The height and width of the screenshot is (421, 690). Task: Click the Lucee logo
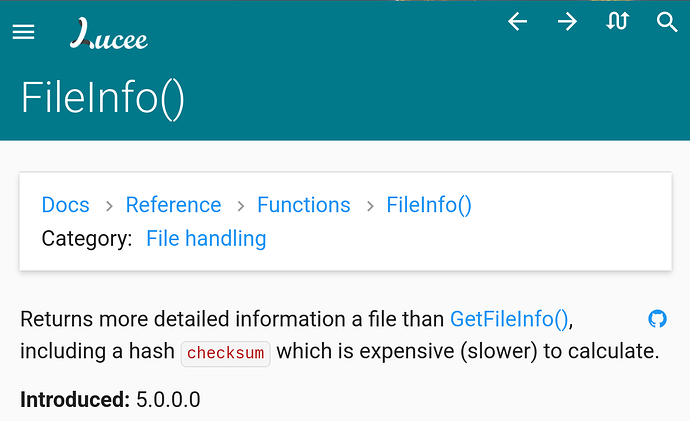point(109,33)
